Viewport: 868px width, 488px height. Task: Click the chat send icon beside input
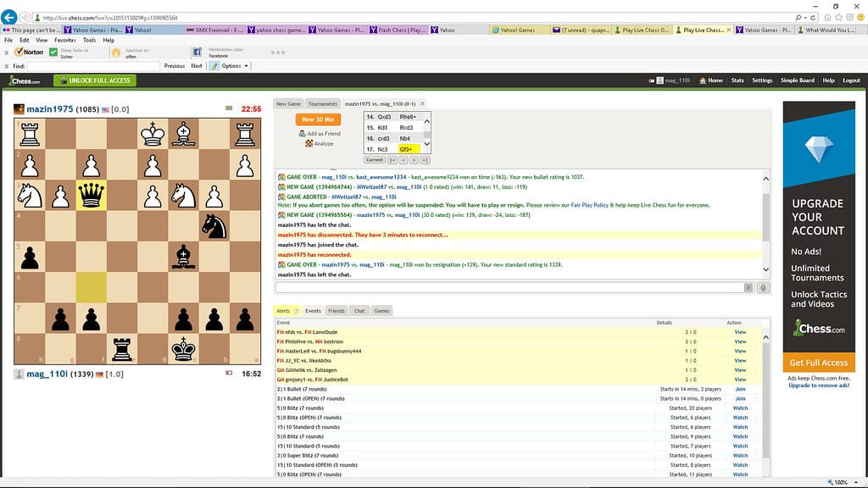point(748,288)
